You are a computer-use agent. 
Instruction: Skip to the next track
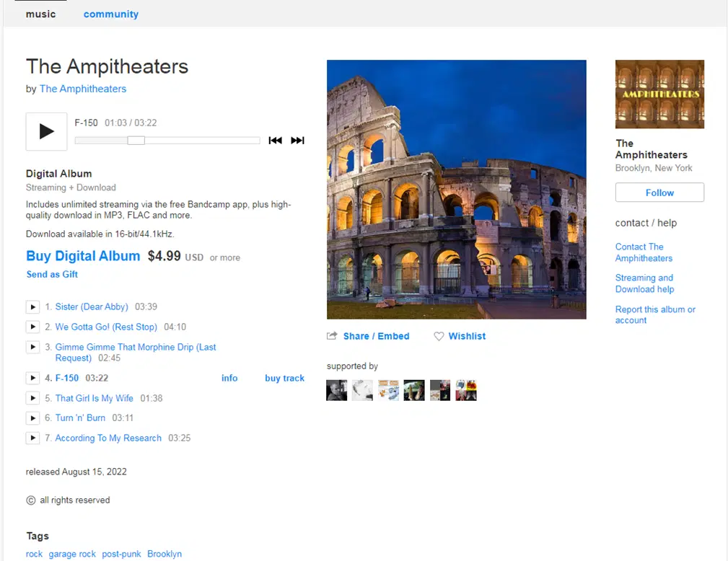[x=297, y=141]
